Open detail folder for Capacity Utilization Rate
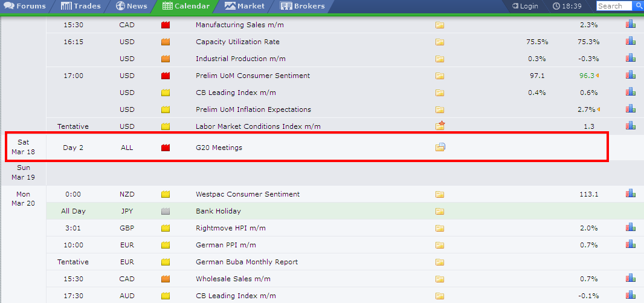The image size is (644, 303). (x=440, y=42)
